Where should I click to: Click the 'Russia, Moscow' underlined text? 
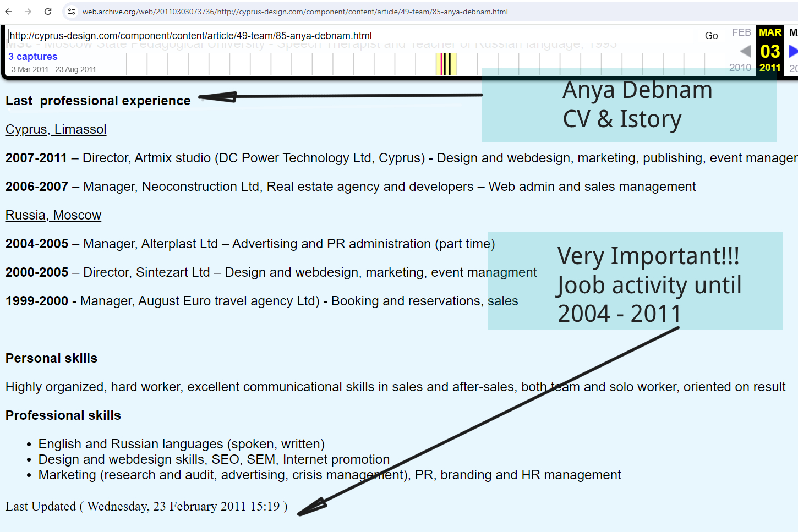pos(53,215)
